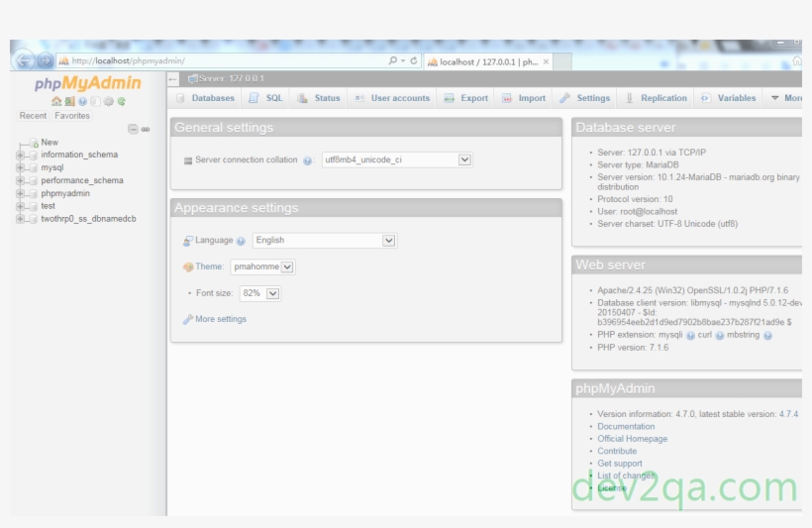The height and width of the screenshot is (528, 812).
Task: Click the browser address bar URL field
Action: [223, 60]
